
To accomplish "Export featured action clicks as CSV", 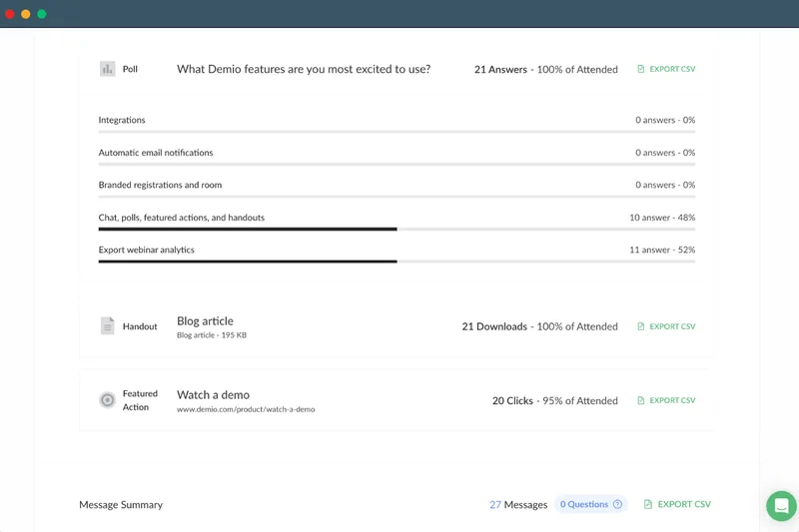I will [x=672, y=400].
